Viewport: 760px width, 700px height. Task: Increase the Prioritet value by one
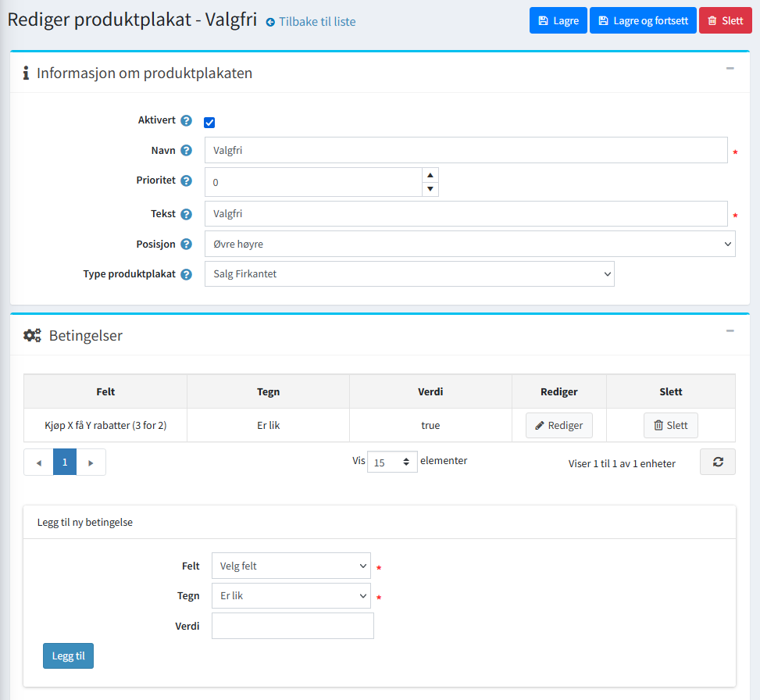(x=430, y=175)
